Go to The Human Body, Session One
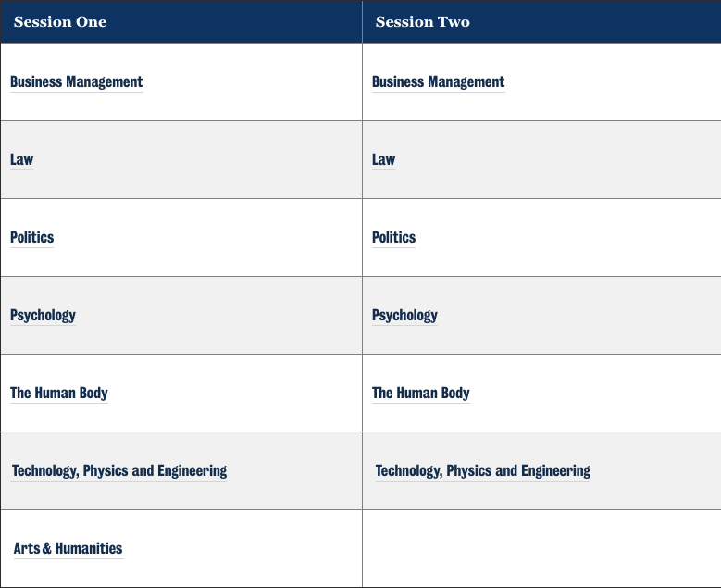 point(58,393)
